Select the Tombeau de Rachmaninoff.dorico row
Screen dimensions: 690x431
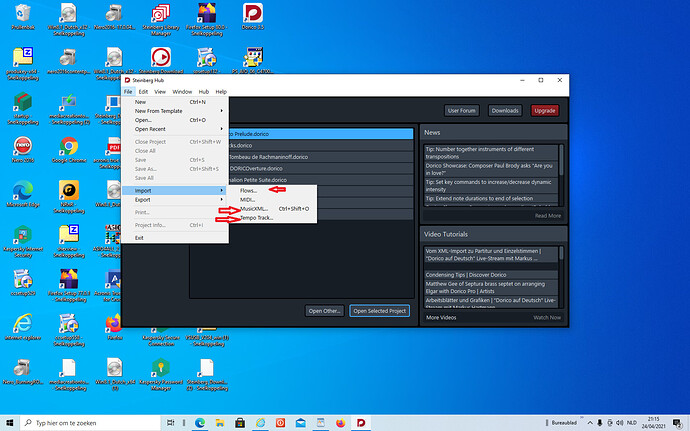[320, 157]
